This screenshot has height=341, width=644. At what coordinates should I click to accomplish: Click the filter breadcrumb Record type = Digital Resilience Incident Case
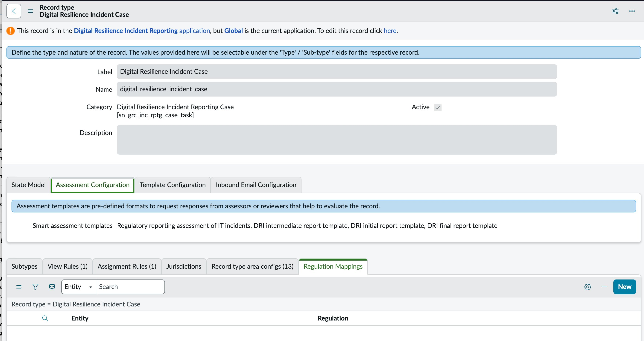(x=76, y=304)
